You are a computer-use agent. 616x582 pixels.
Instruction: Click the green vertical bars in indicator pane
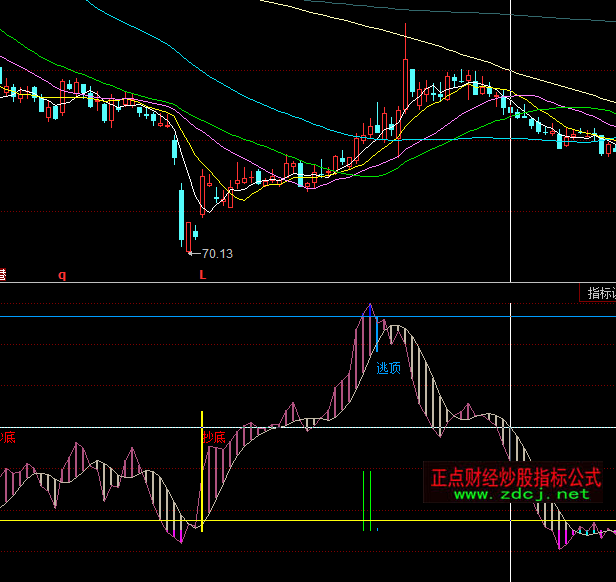pos(368,500)
